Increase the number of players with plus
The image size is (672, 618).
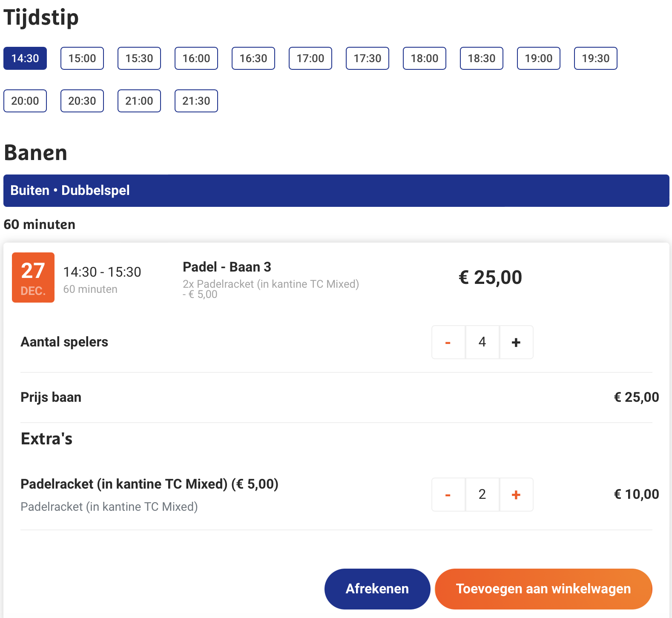(516, 342)
